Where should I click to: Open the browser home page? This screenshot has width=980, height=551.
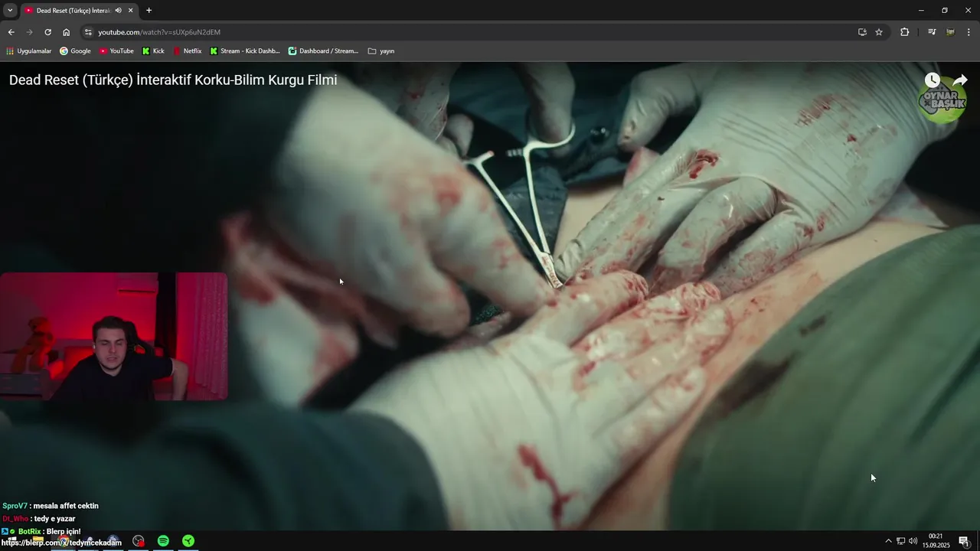coord(66,32)
